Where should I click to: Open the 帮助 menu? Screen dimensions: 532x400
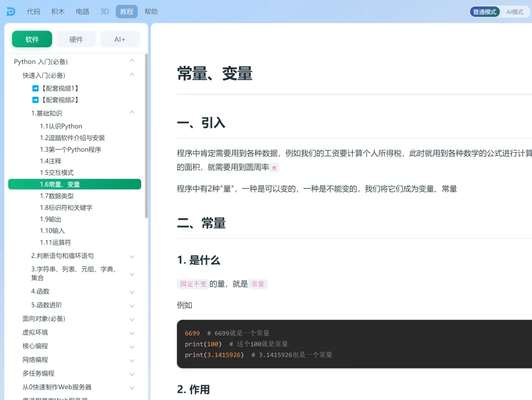point(151,11)
